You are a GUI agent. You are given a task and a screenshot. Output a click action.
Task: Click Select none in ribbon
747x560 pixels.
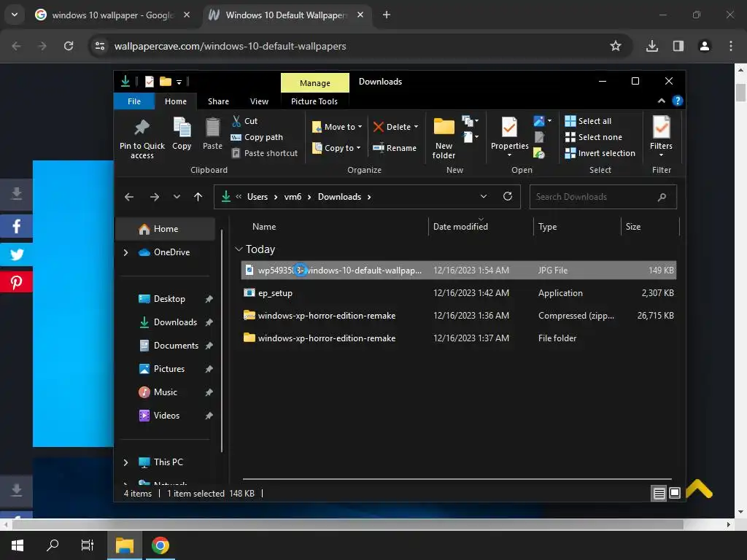click(594, 137)
